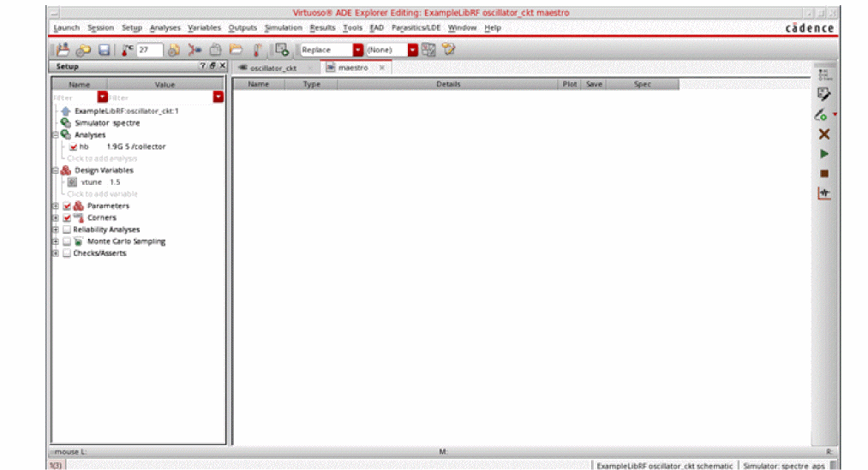Expand the Parameters tree node
This screenshot has height=470, width=868.
pos(56,205)
